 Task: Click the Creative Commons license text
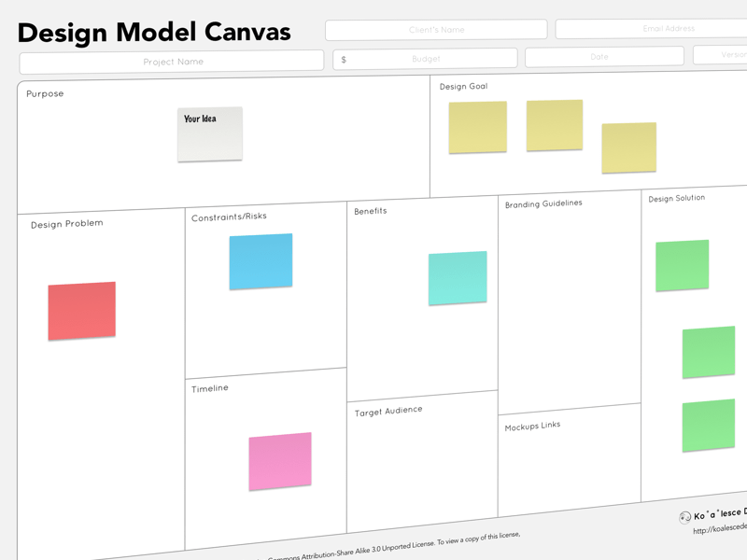(389, 546)
